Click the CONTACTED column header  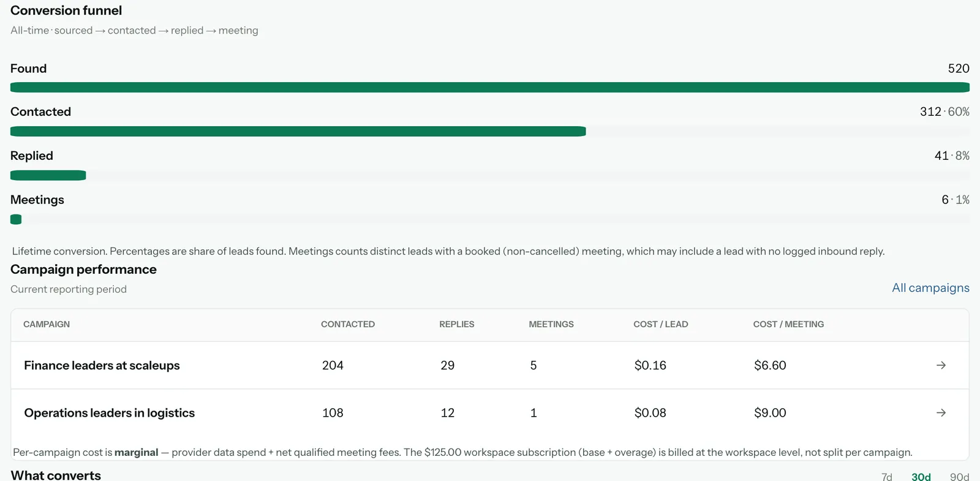348,324
